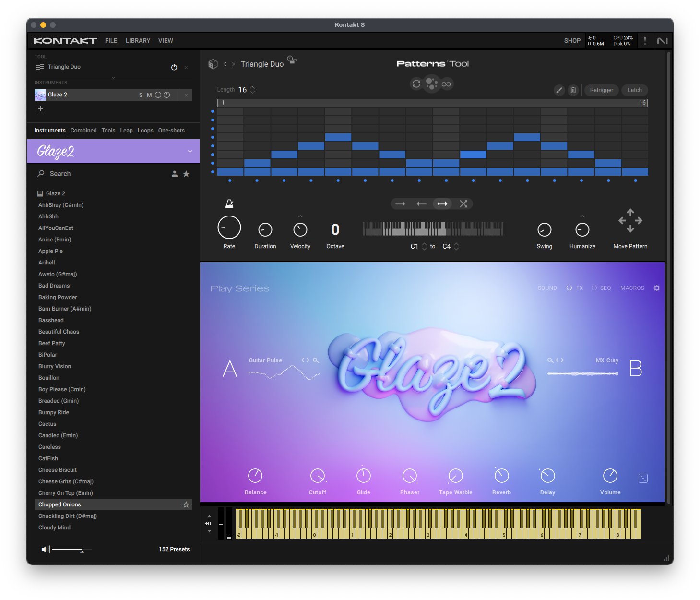
Task: Click the arrows icon next to Guitar Pulse
Action: (305, 360)
